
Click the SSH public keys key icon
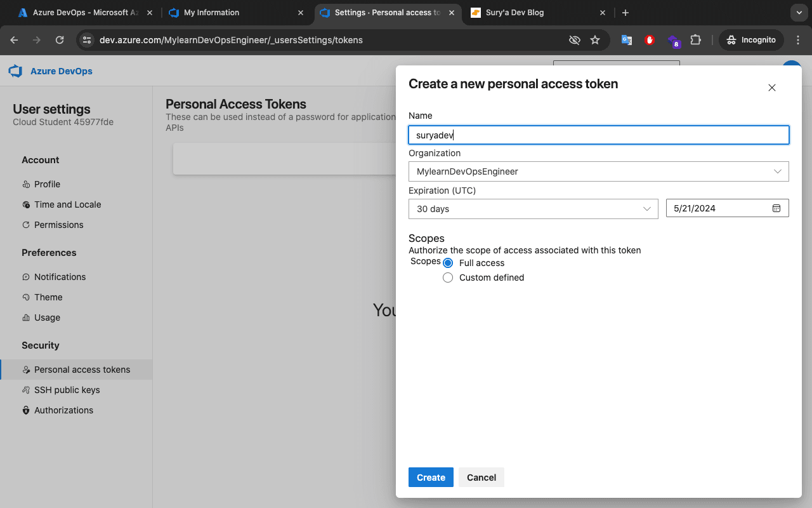(x=26, y=390)
